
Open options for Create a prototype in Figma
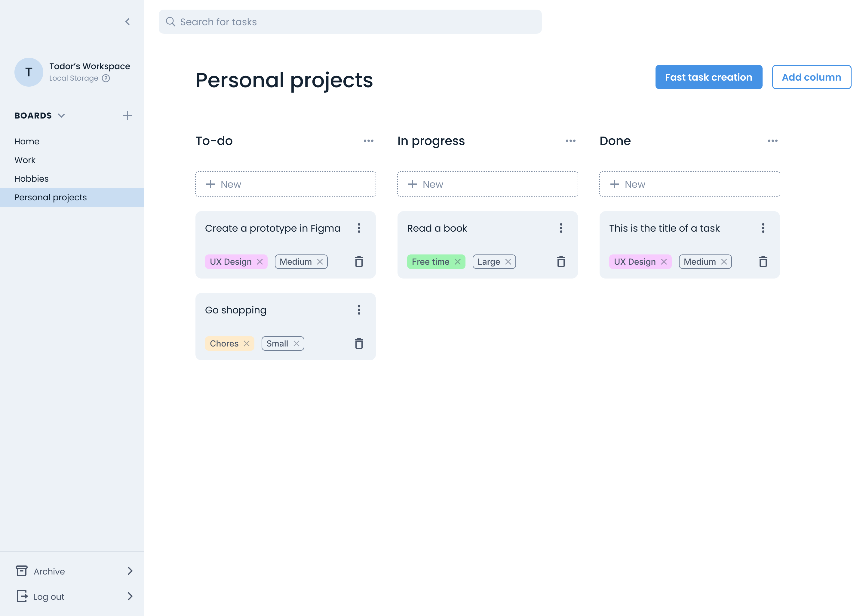(x=359, y=228)
